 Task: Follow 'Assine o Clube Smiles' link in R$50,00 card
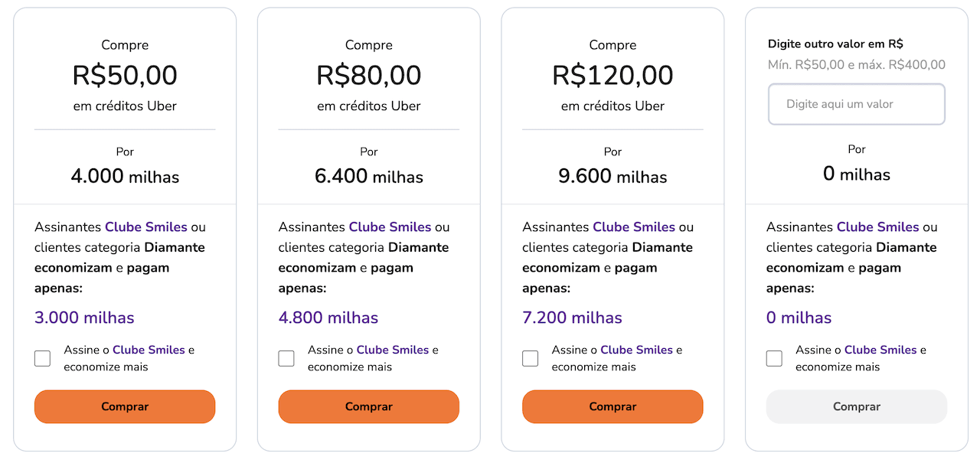149,350
